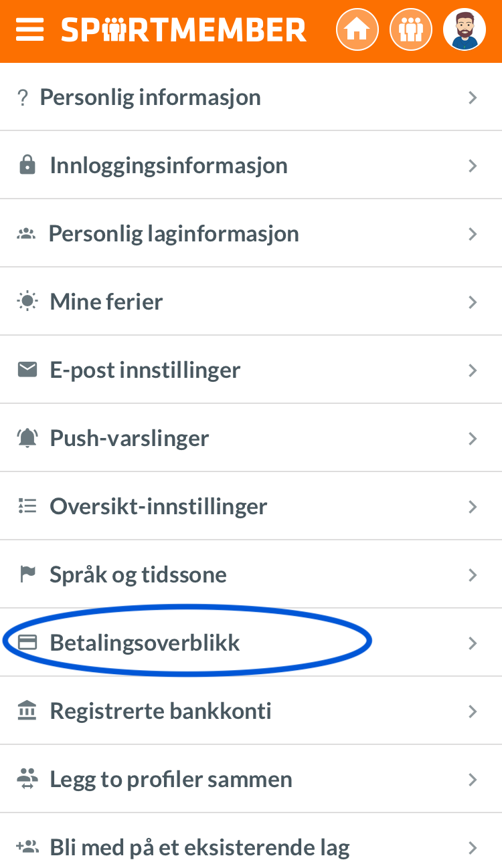Open the hamburger menu icon
This screenshot has height=868, width=502.
[29, 30]
